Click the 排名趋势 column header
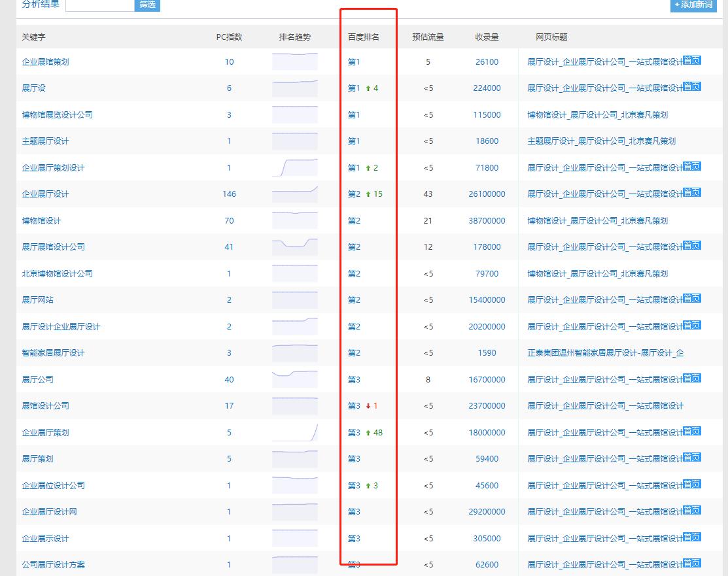 (295, 37)
